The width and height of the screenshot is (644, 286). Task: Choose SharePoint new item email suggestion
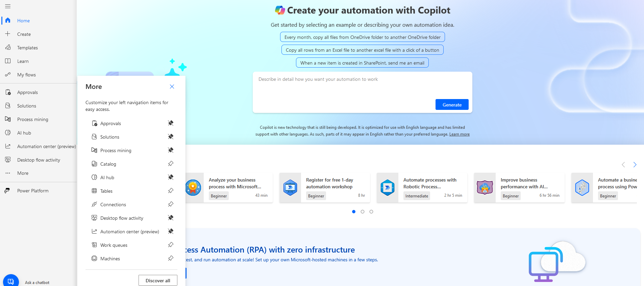click(x=362, y=63)
